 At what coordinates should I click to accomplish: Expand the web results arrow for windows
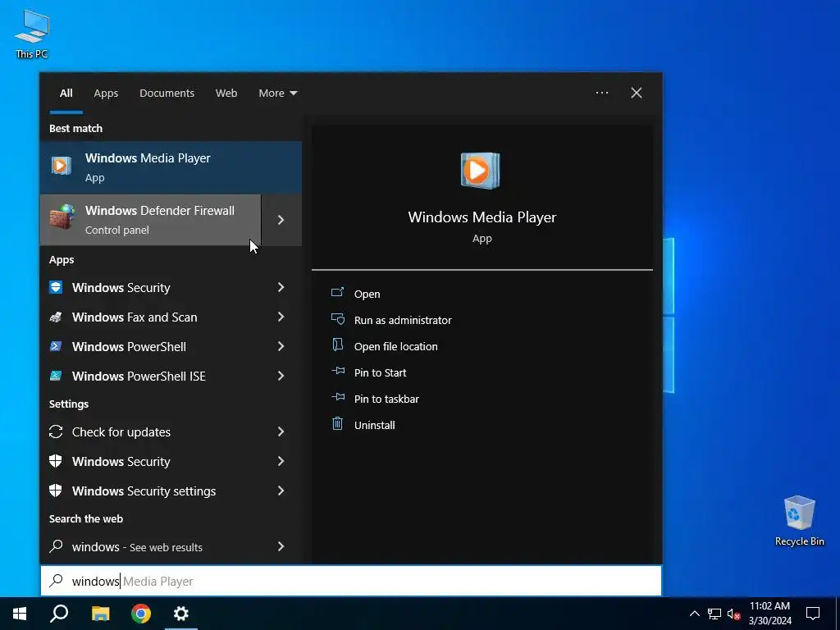coord(281,546)
